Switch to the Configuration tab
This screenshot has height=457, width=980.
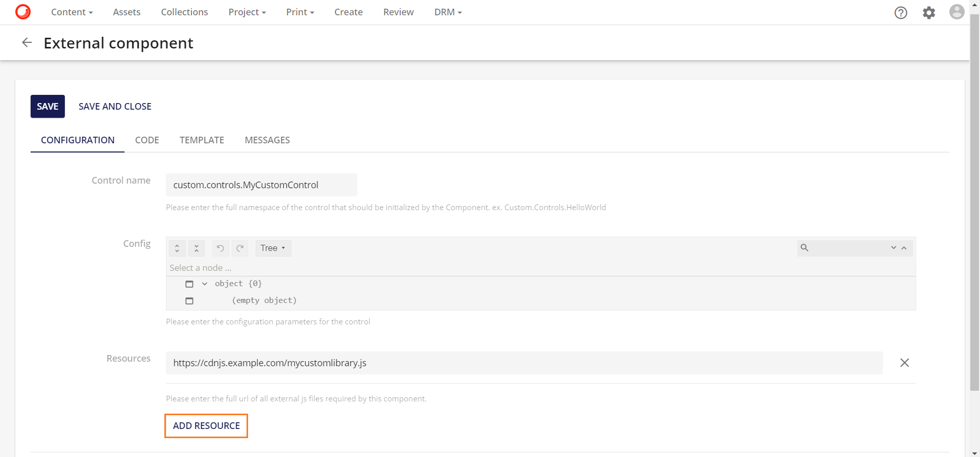point(78,140)
